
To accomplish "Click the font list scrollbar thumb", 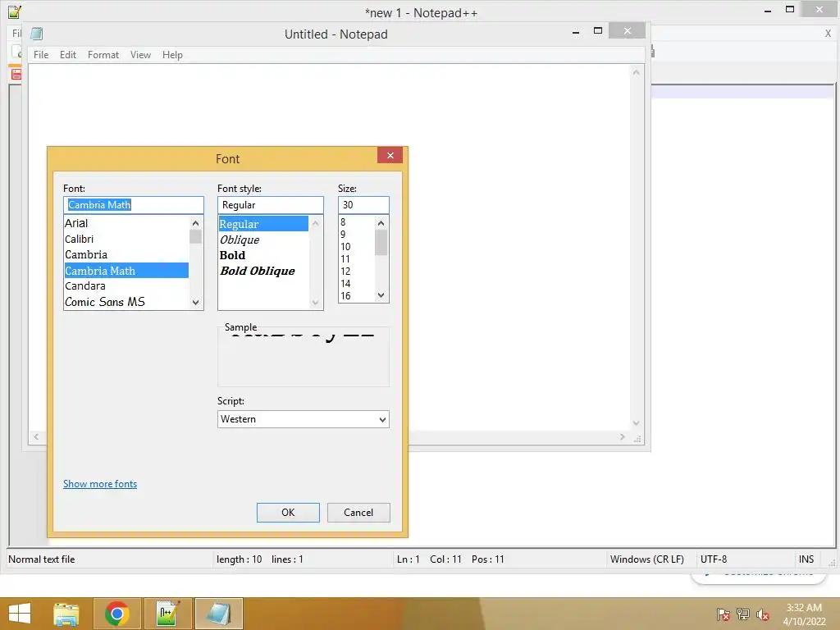I will [195, 237].
